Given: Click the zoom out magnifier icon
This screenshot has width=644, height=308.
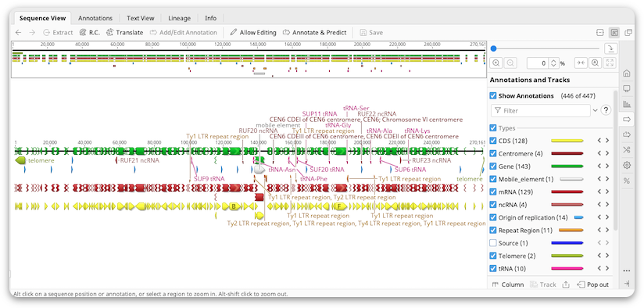Looking at the screenshot, I should (x=510, y=63).
